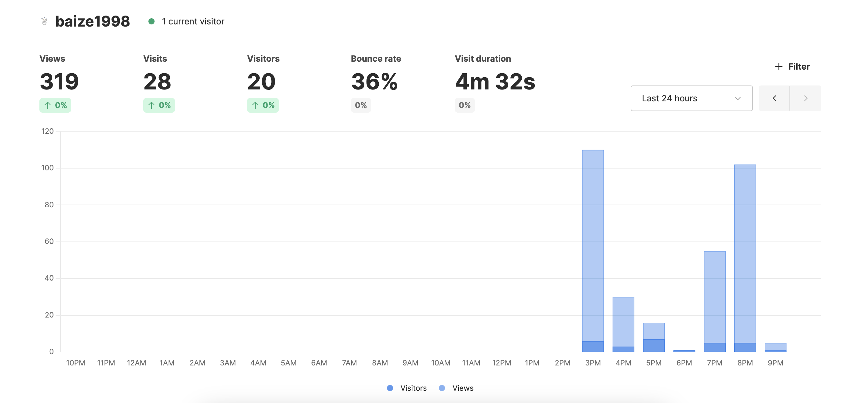
Task: Click the baize1998 site favicon
Action: tap(44, 21)
